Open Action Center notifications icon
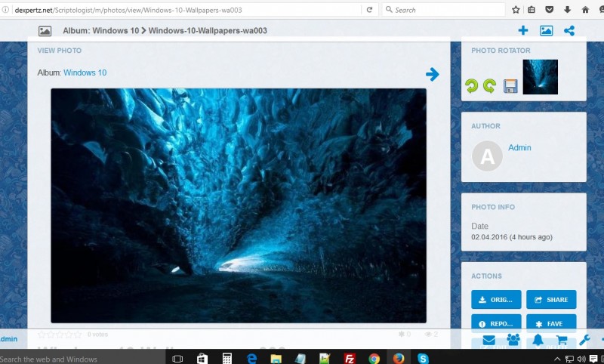Viewport: 604px width, 364px height. pos(593,359)
